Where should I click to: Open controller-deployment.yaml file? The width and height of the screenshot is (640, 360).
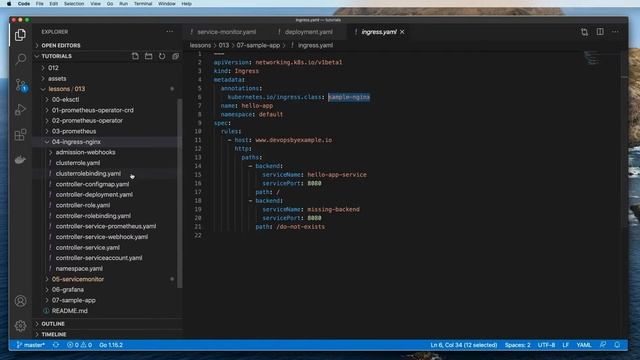(x=94, y=195)
